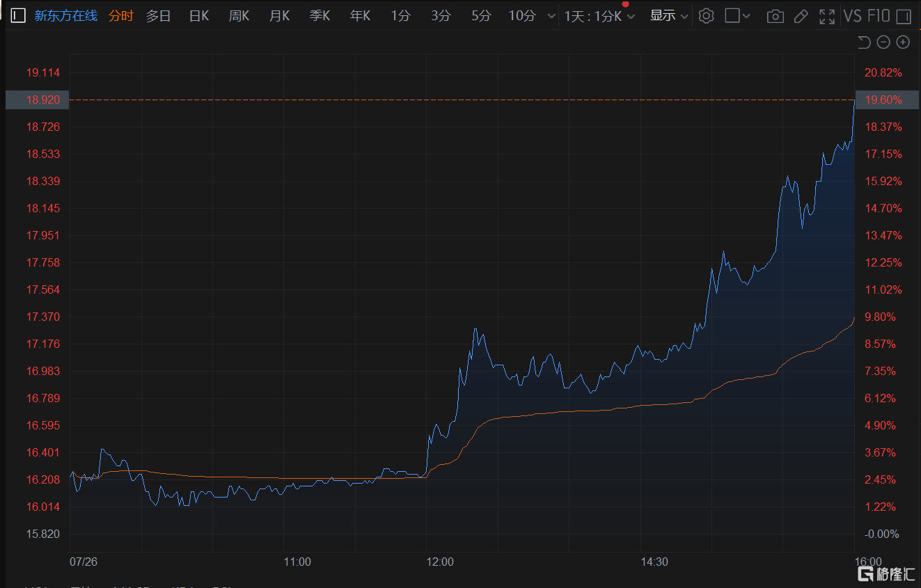Select the 周K period tab
This screenshot has height=588, width=921.
(239, 15)
